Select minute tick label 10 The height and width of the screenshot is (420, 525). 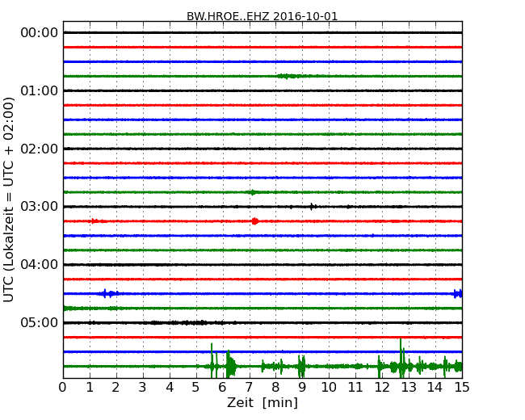click(x=329, y=388)
